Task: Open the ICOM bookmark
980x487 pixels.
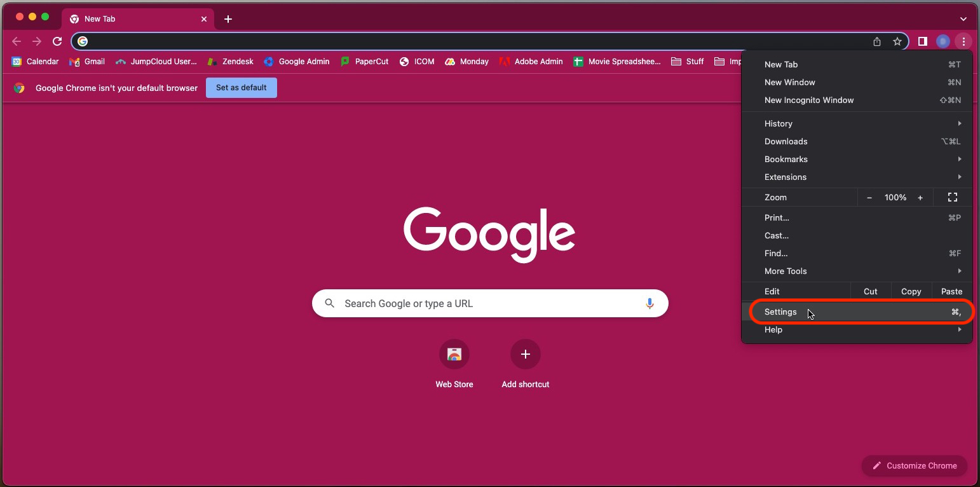Action: click(417, 62)
